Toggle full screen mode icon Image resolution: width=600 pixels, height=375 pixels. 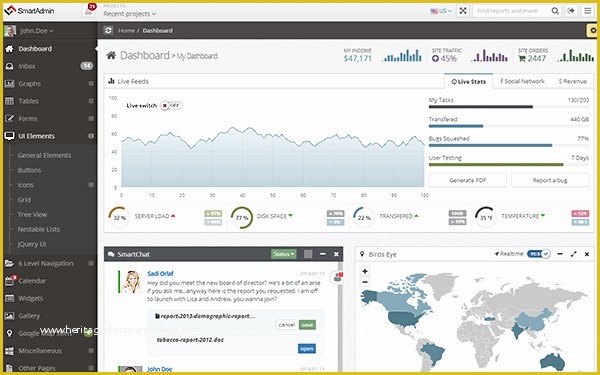point(463,11)
